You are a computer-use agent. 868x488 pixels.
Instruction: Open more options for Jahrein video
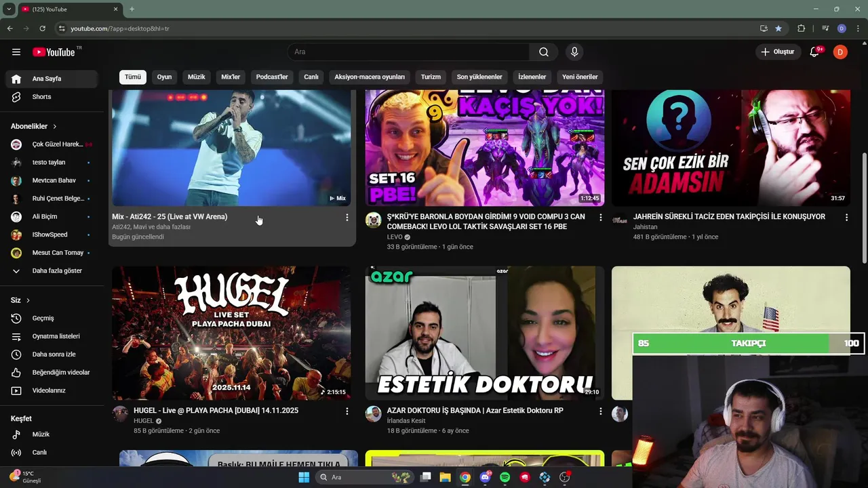click(x=846, y=218)
